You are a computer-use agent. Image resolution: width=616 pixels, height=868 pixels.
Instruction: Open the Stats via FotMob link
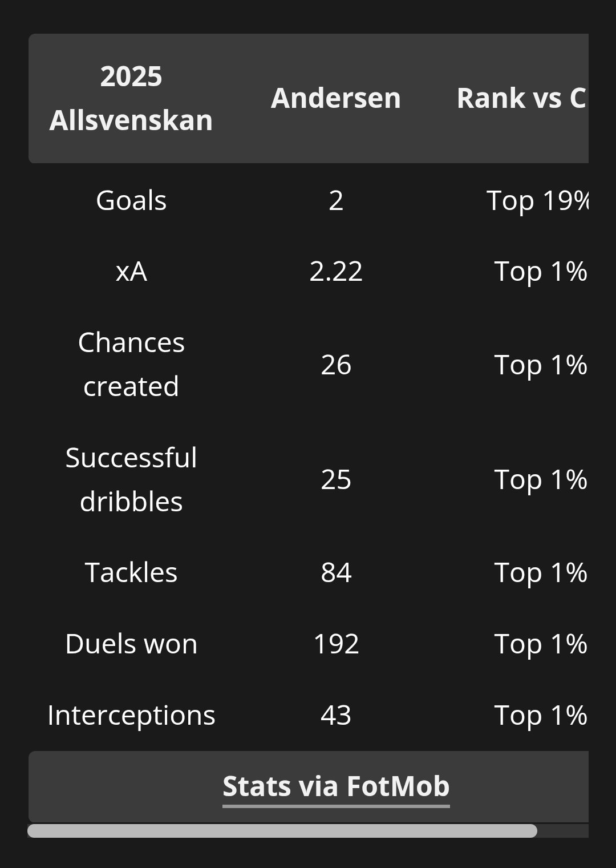pos(336,786)
